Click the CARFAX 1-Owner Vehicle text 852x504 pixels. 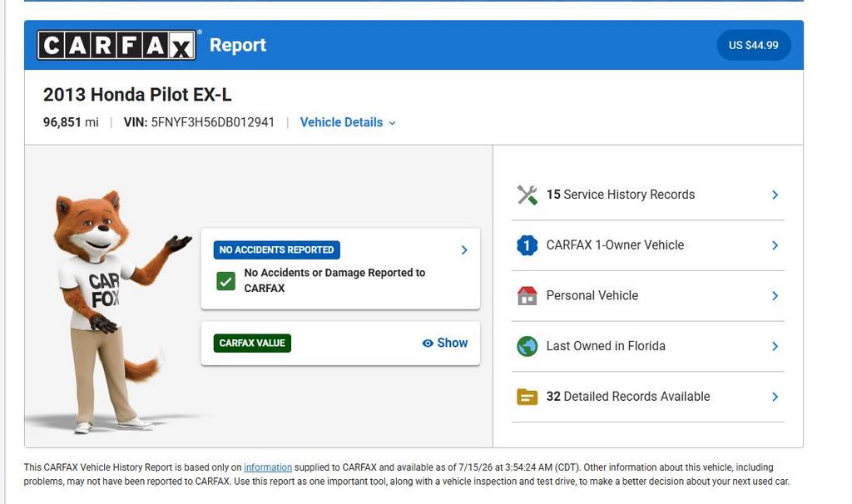click(x=615, y=245)
